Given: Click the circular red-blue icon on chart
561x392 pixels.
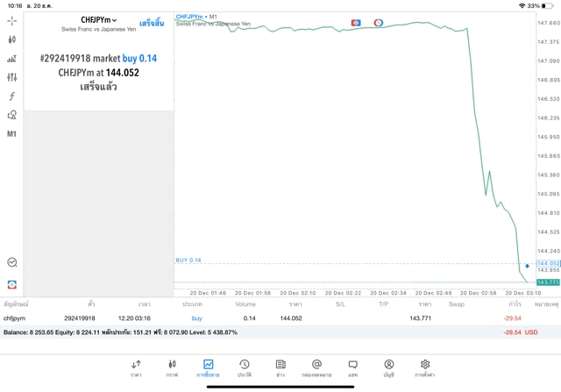Looking at the screenshot, I should [379, 23].
